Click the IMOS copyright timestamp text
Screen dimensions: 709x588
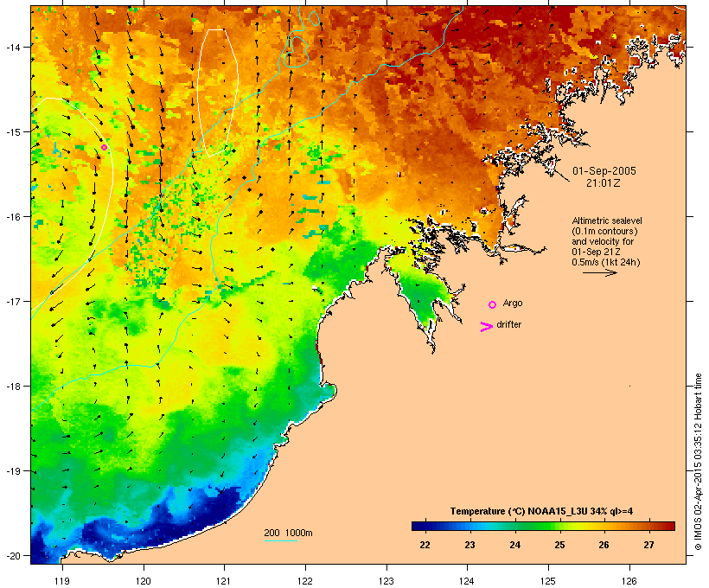tap(698, 462)
